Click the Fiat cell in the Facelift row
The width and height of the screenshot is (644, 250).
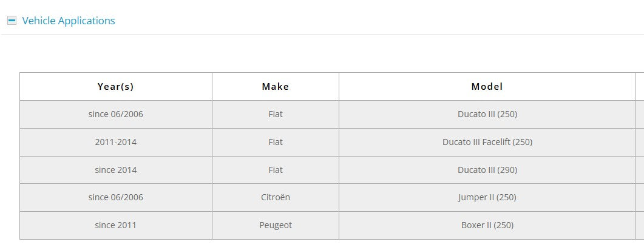click(x=275, y=142)
